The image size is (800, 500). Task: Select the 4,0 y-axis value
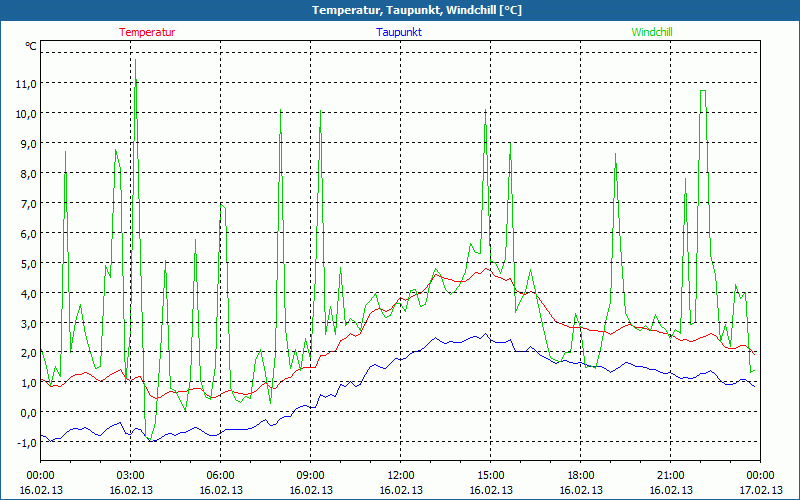(29, 293)
